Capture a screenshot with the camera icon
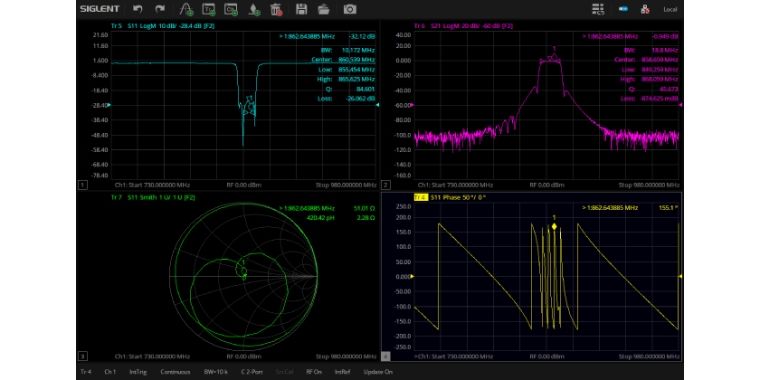The height and width of the screenshot is (380, 760). coord(350,9)
